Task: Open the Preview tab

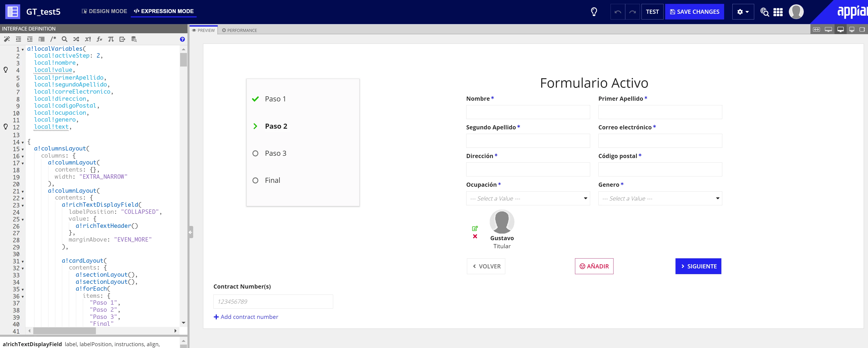Action: (x=204, y=30)
